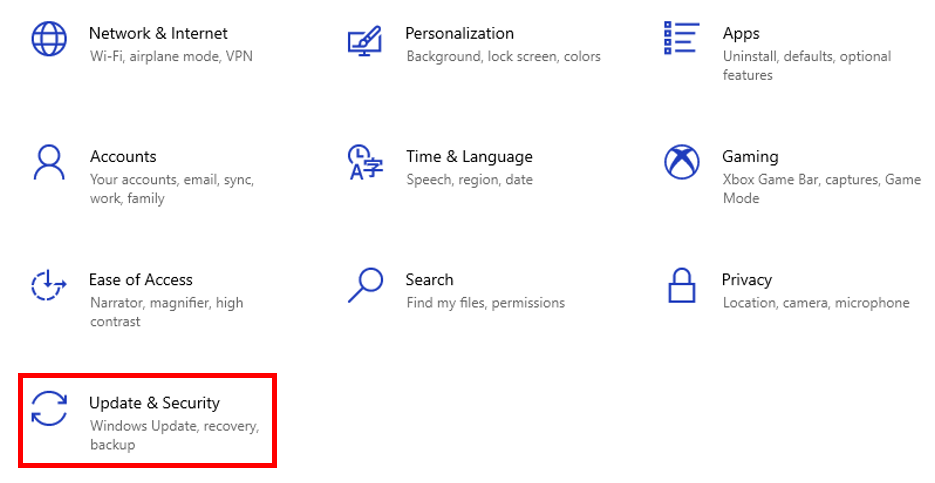Click the Network & Internet globe icon
The image size is (935, 483).
[49, 39]
